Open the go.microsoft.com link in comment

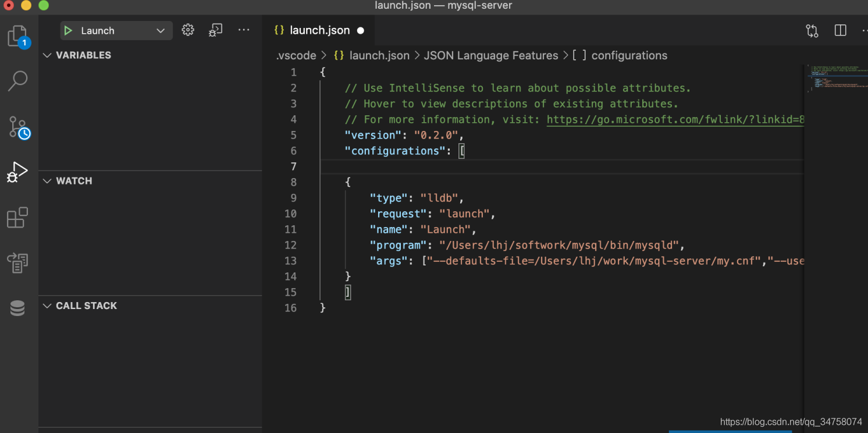[675, 119]
